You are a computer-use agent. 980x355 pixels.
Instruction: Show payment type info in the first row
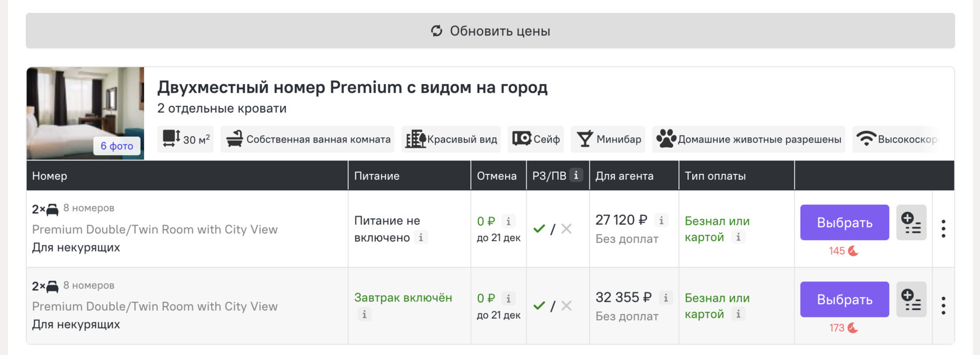738,236
